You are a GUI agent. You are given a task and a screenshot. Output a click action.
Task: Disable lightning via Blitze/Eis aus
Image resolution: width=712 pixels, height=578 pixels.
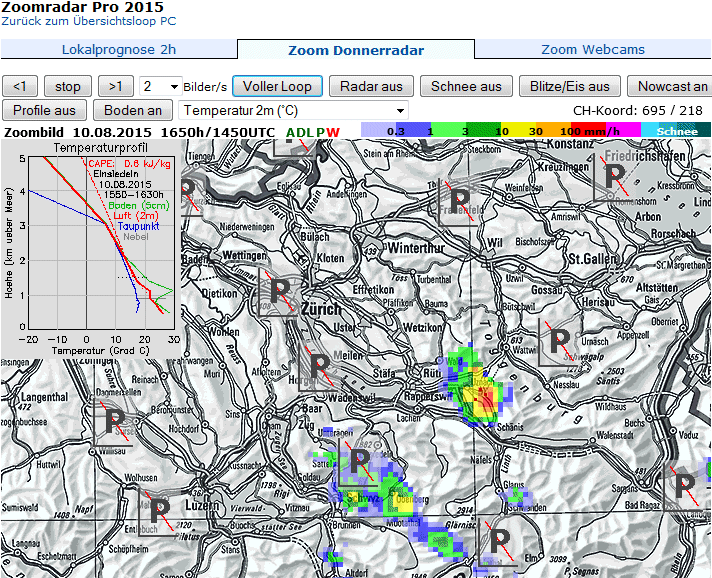pyautogui.click(x=569, y=86)
